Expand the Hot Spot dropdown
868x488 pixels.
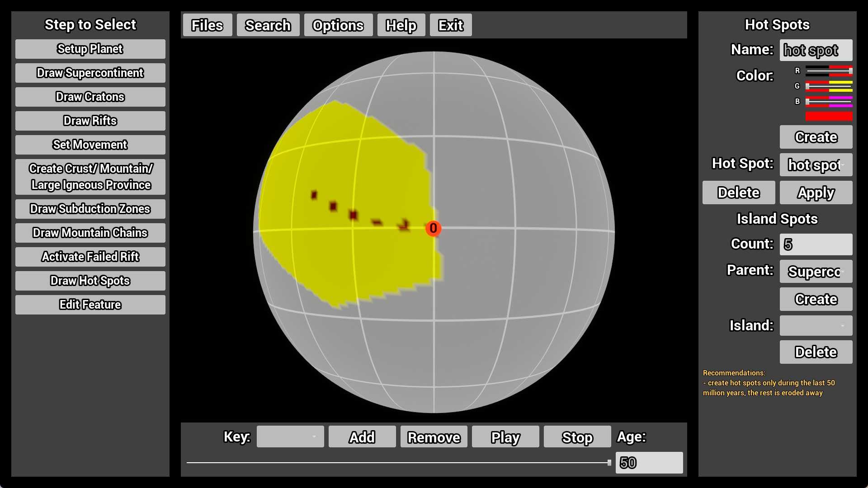[x=816, y=165]
